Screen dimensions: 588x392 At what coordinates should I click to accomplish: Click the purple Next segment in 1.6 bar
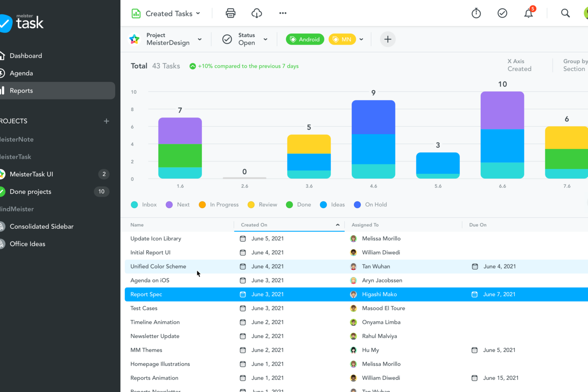tap(180, 131)
